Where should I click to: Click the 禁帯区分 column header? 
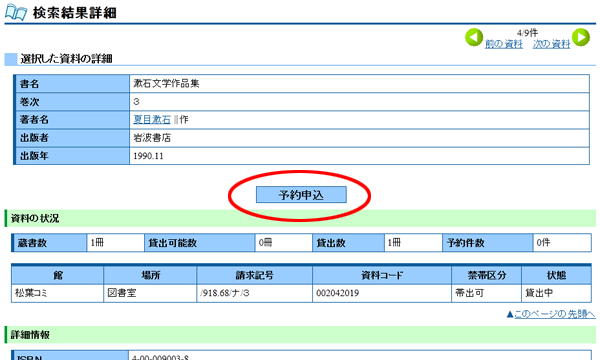point(487,275)
